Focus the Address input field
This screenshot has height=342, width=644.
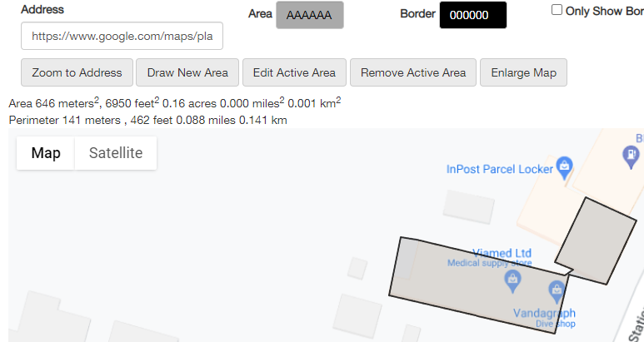point(122,37)
